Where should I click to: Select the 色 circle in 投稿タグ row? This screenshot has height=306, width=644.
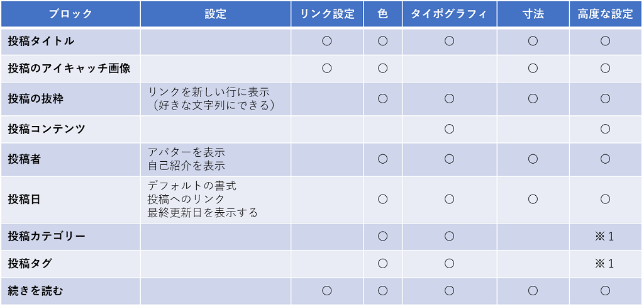(x=383, y=264)
